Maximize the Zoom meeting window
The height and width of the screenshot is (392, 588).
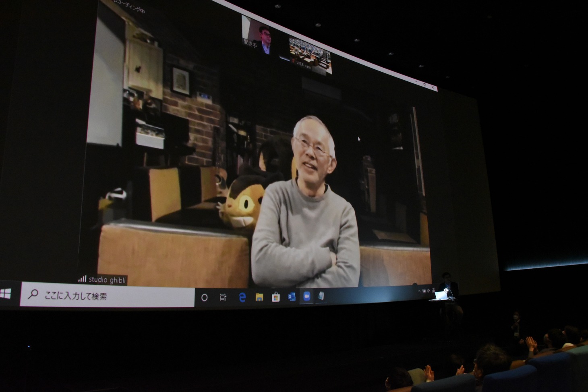coord(424,84)
